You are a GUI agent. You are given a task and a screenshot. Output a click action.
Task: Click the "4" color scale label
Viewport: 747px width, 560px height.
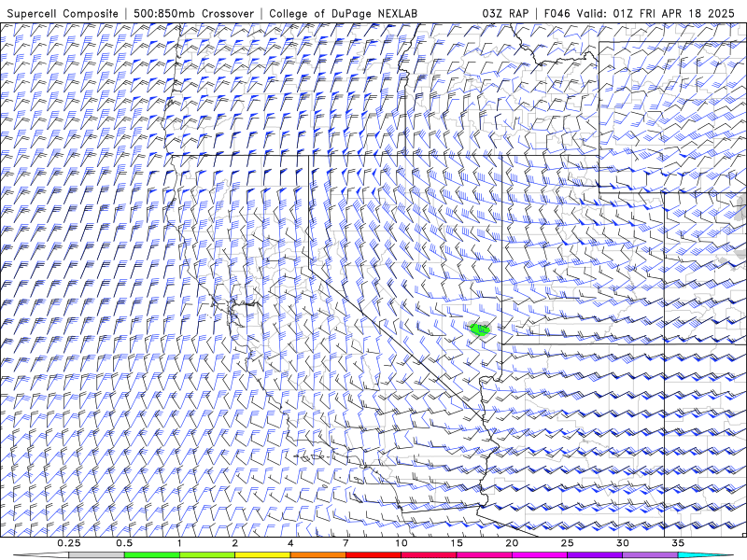tap(290, 543)
